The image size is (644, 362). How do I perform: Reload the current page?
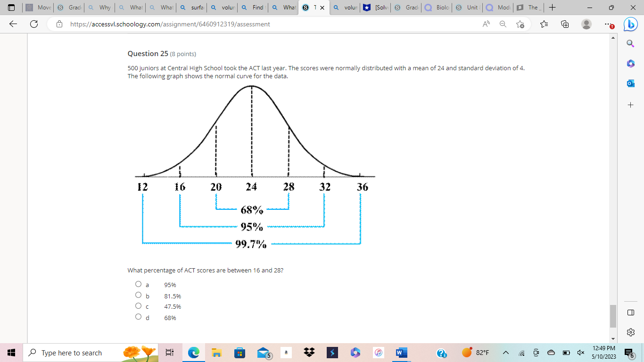34,24
